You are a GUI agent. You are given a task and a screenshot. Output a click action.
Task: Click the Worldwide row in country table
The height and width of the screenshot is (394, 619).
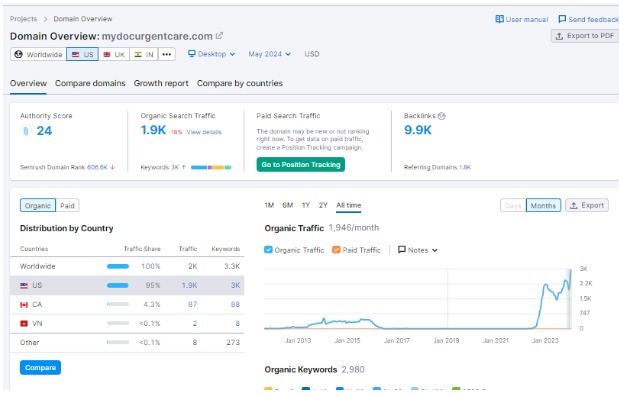pyautogui.click(x=127, y=266)
